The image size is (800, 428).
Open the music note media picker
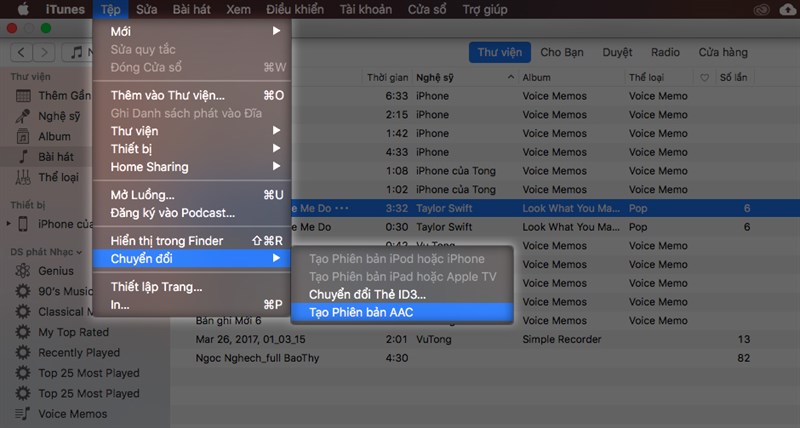(x=78, y=52)
